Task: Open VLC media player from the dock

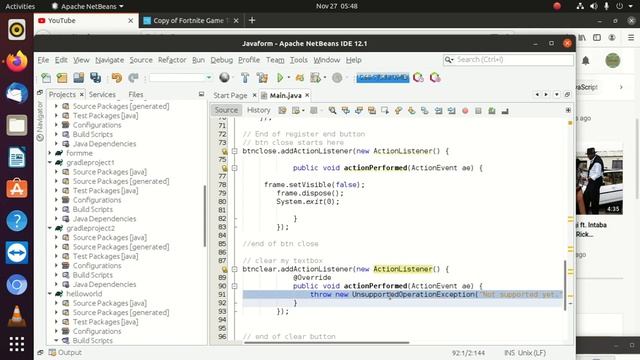Action: click(x=17, y=316)
